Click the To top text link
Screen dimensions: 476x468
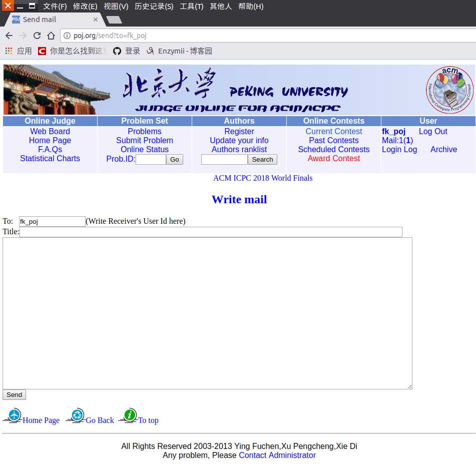[x=148, y=420]
